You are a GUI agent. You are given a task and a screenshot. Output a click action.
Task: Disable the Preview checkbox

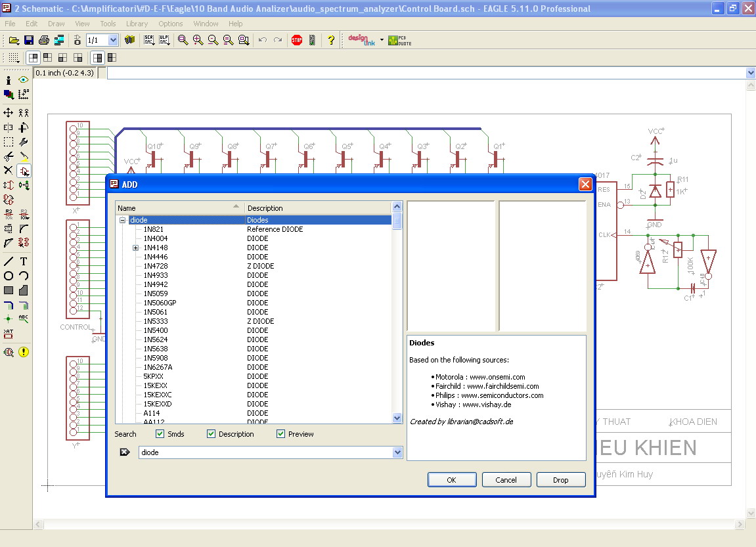(280, 434)
